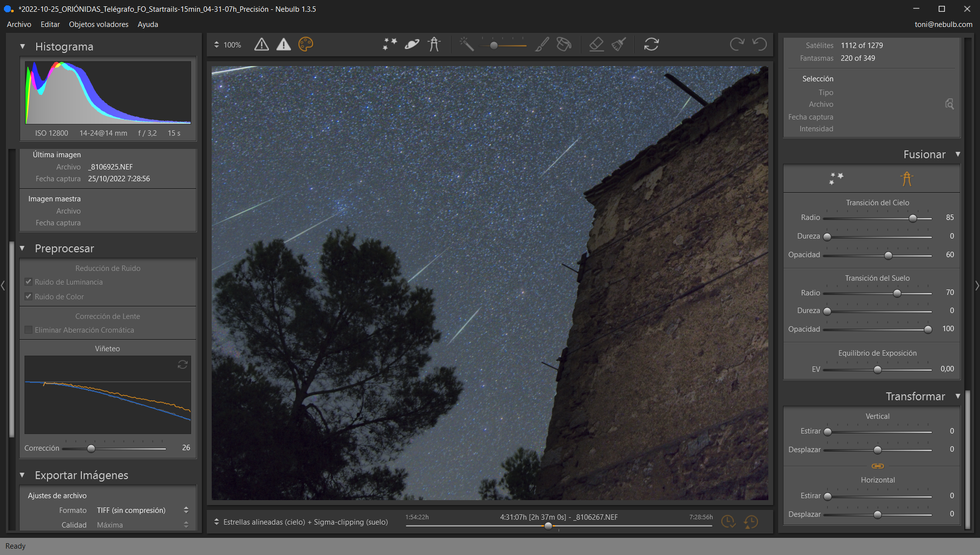The image size is (980, 555).
Task: Collapse the Fusionar panel
Action: (x=958, y=154)
